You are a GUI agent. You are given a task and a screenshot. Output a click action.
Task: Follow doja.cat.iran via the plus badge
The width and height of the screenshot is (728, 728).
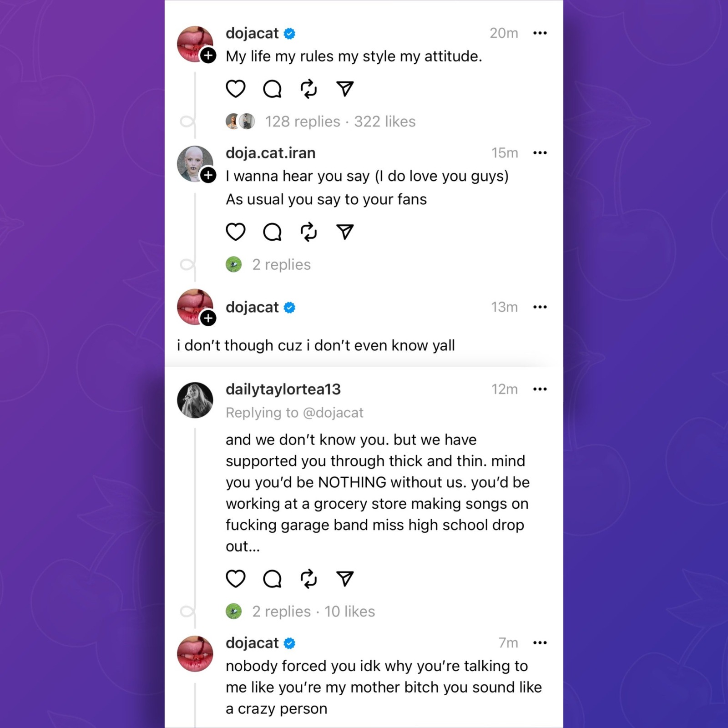pyautogui.click(x=209, y=175)
